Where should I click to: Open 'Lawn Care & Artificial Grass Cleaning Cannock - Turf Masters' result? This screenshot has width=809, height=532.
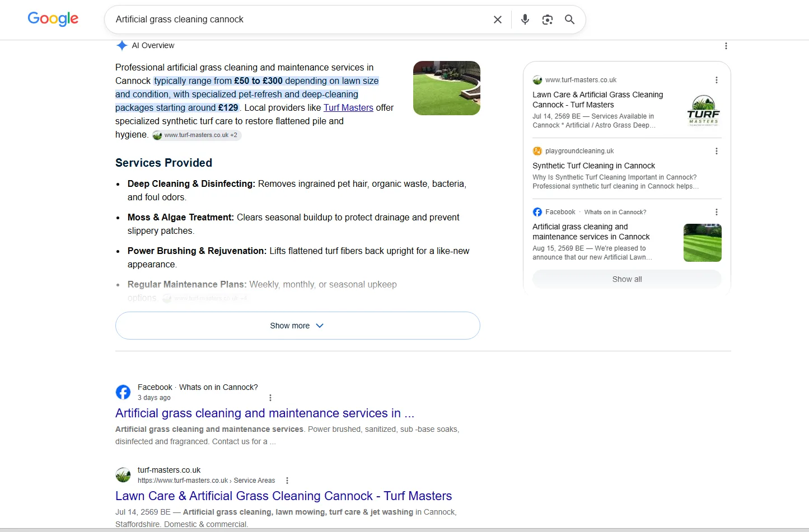click(283, 496)
